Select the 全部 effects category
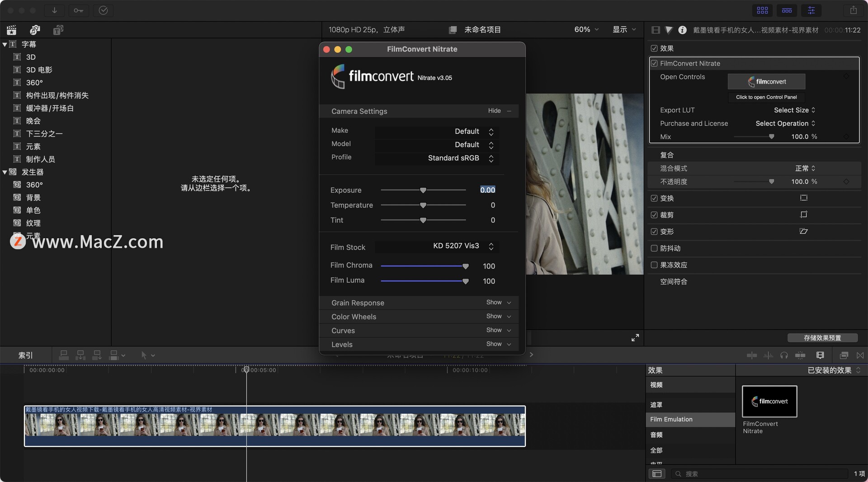 pyautogui.click(x=690, y=450)
